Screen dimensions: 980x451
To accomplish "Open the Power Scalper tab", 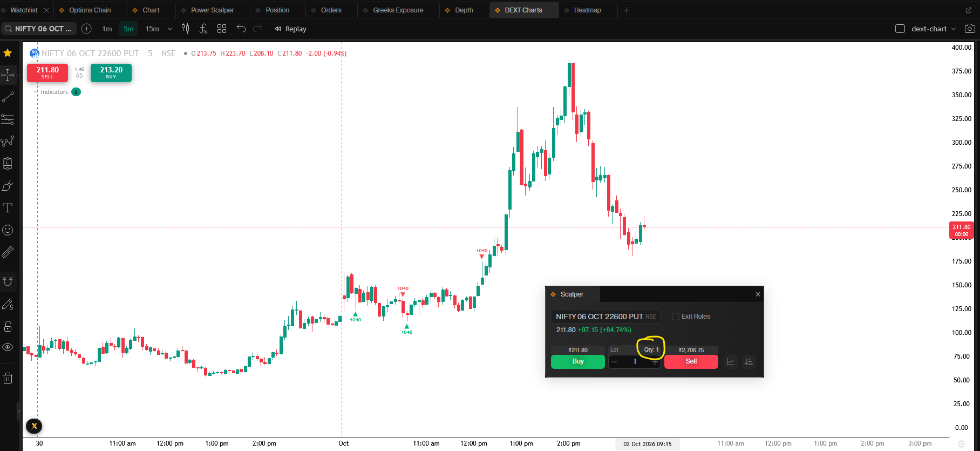I will [212, 10].
